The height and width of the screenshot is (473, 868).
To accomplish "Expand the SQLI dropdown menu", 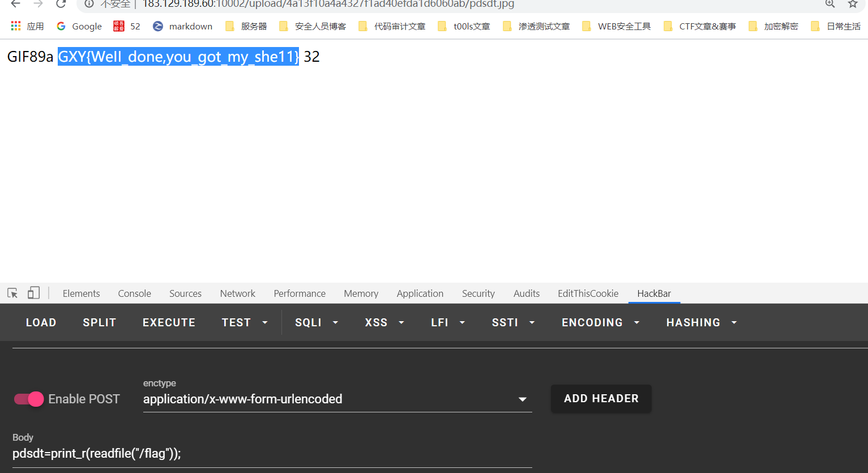I will pos(317,322).
